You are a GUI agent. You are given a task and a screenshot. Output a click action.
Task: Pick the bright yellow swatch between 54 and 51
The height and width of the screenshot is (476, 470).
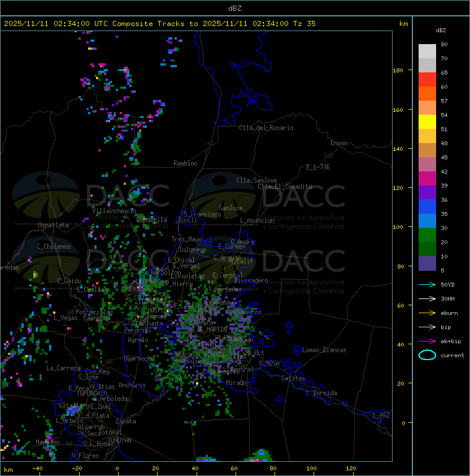427,122
